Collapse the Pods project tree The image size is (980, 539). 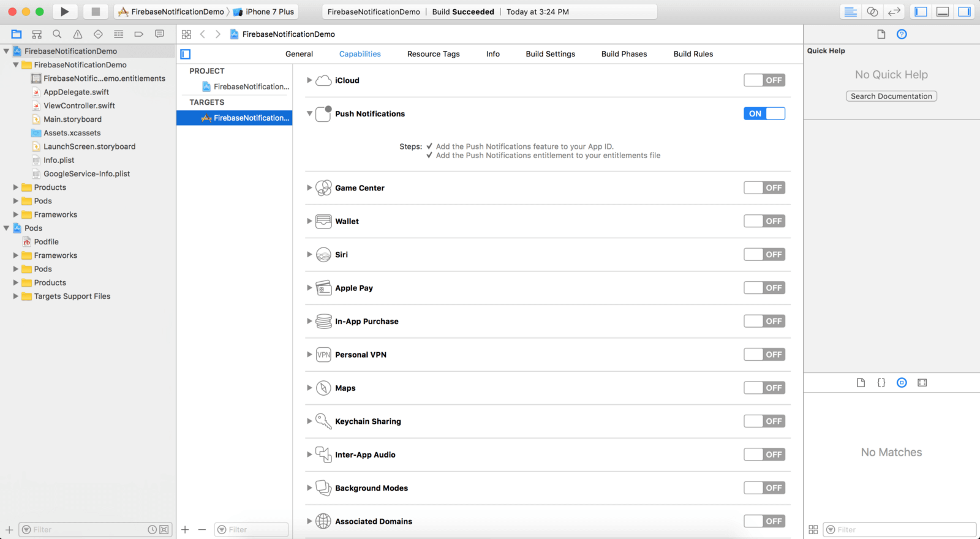[x=6, y=228]
